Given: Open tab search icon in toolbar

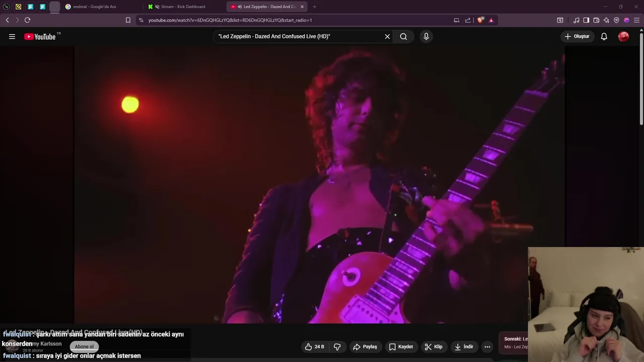Looking at the screenshot, I should coord(560,20).
